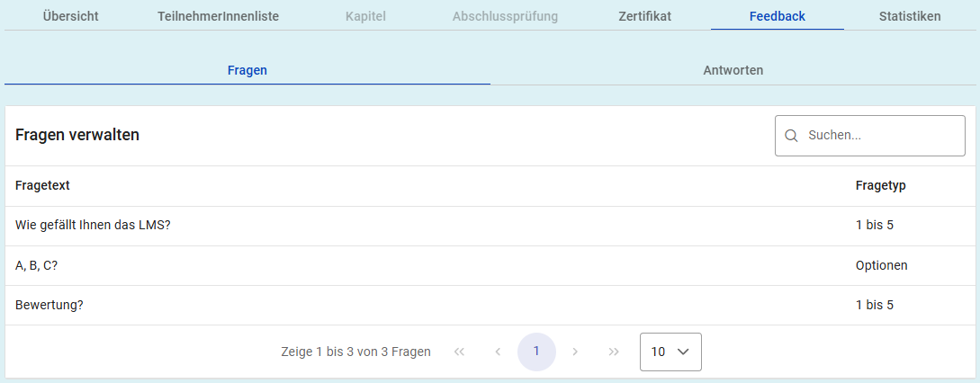
Task: Select current page number 1
Action: pos(536,352)
